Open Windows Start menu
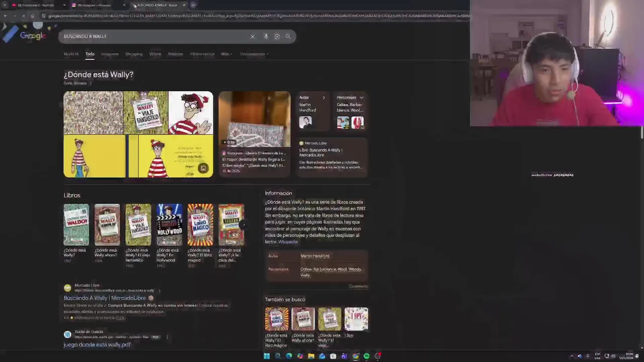The width and height of the screenshot is (644, 362). [x=267, y=356]
